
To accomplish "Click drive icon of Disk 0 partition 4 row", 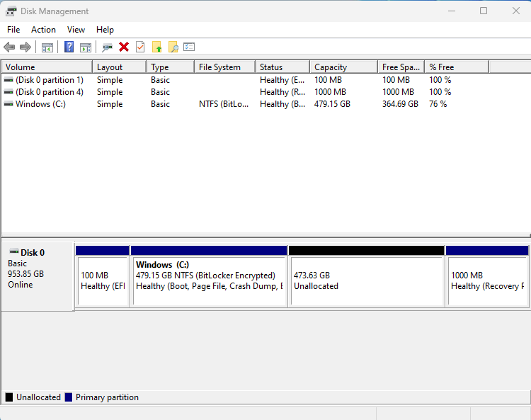I will tap(8, 92).
